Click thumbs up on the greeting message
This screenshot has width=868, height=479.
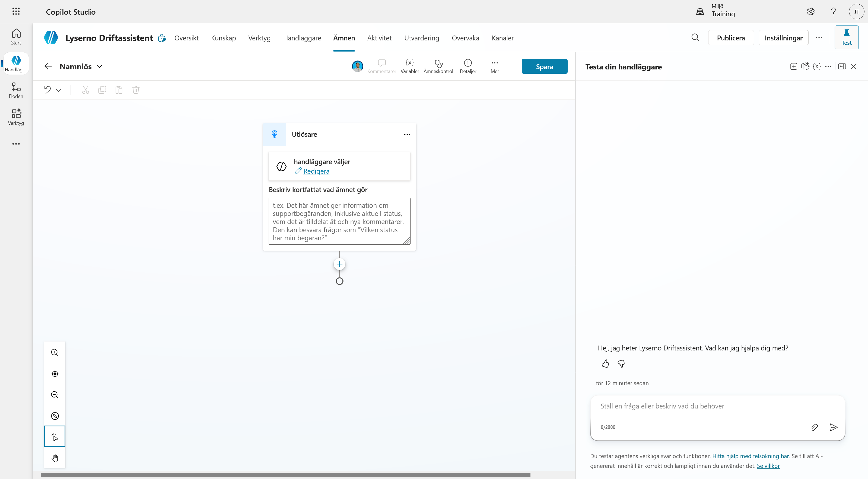click(605, 363)
